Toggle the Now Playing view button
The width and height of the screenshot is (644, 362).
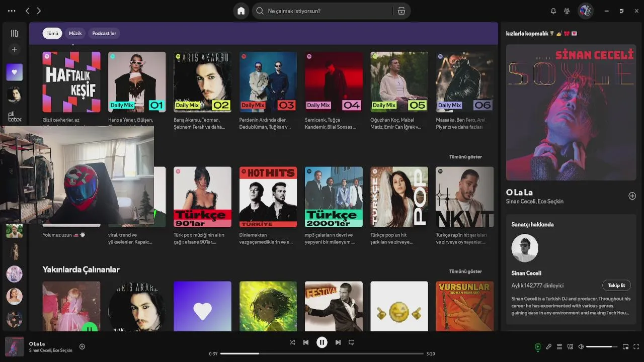[538, 347]
